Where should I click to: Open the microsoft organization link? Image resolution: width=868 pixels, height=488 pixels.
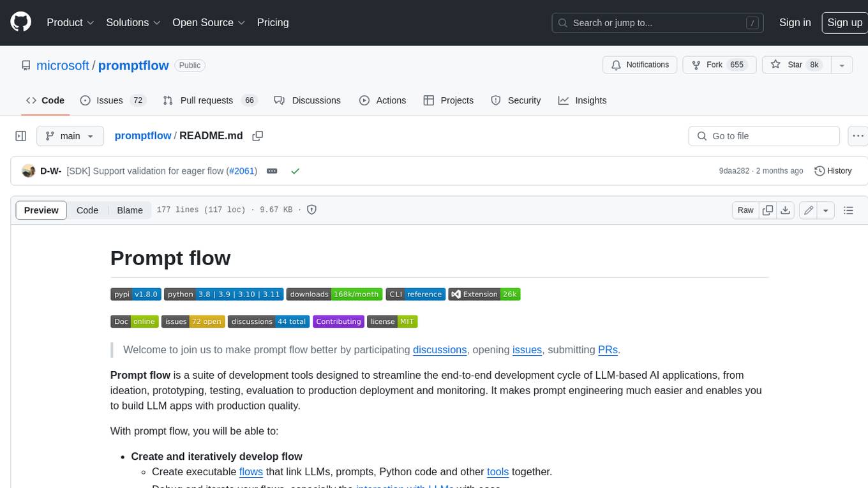click(63, 65)
